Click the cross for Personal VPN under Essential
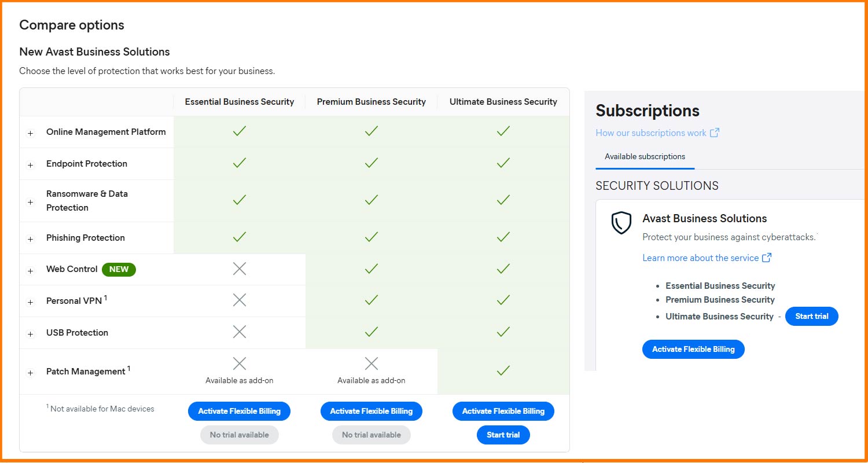This screenshot has width=868, height=463. point(239,300)
